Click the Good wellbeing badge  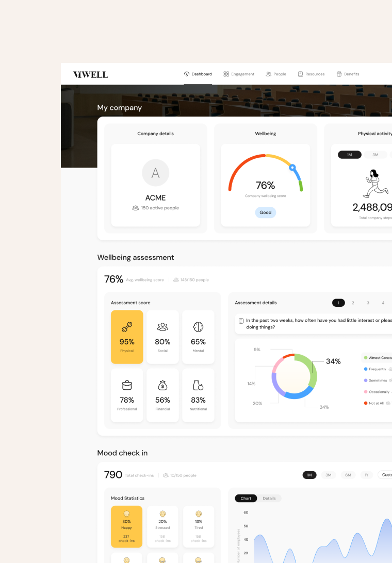point(266,212)
